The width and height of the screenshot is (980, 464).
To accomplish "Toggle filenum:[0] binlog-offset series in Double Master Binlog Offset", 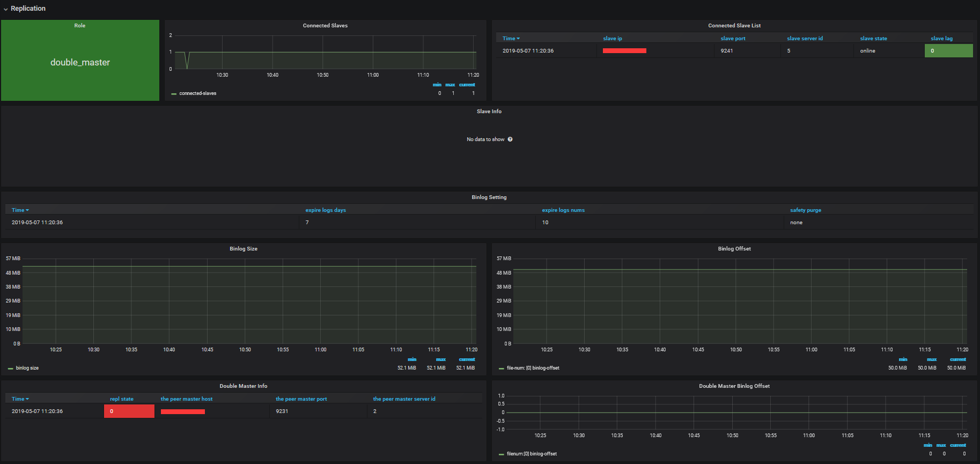I will pos(532,454).
